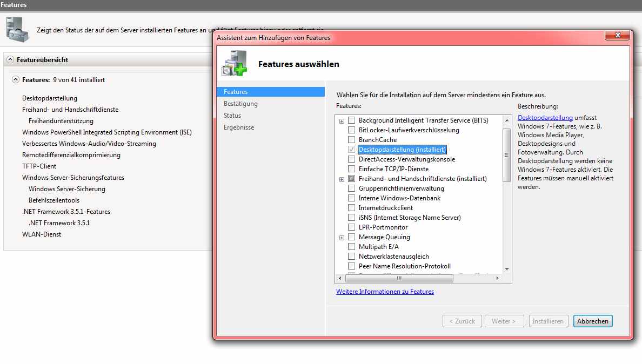Click the feature list horizontal scrollbar thumb

coord(399,278)
